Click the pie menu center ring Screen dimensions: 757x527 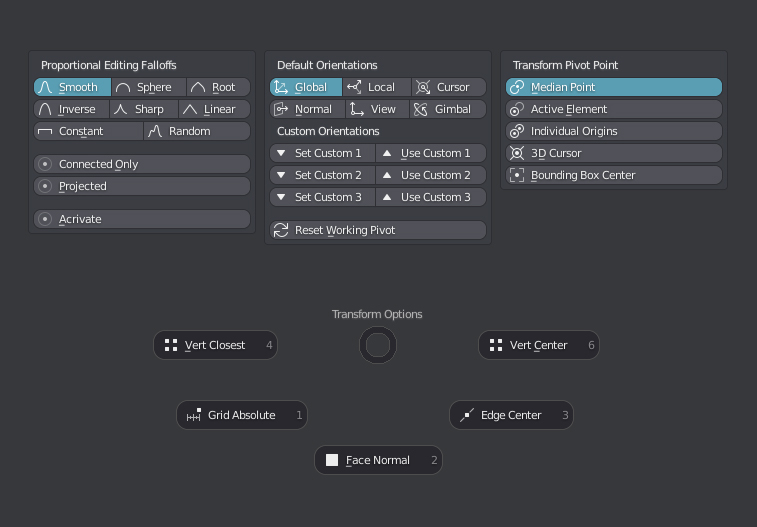pos(378,345)
